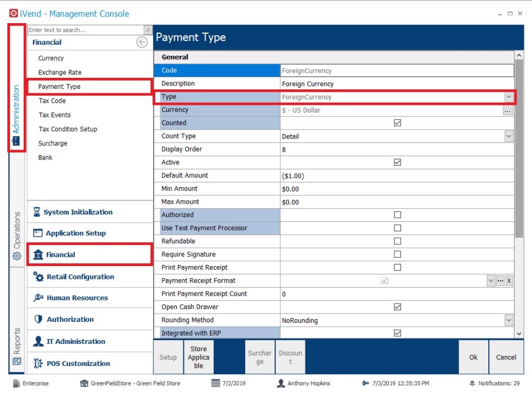Enable the Refundable checkbox
The width and height of the screenshot is (532, 398).
pos(398,241)
